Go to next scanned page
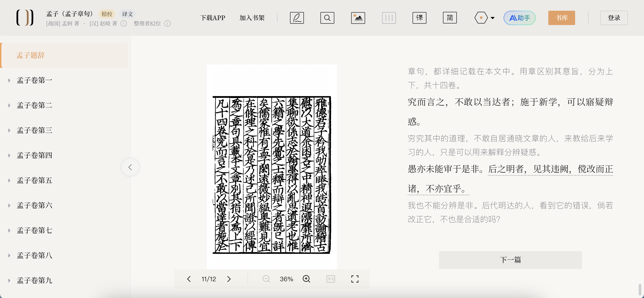 click(229, 279)
